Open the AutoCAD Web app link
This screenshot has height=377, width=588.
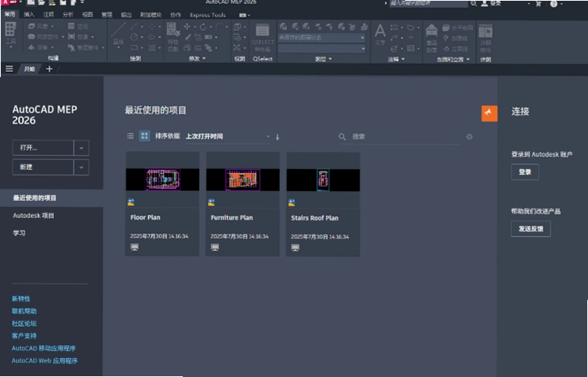tap(44, 361)
